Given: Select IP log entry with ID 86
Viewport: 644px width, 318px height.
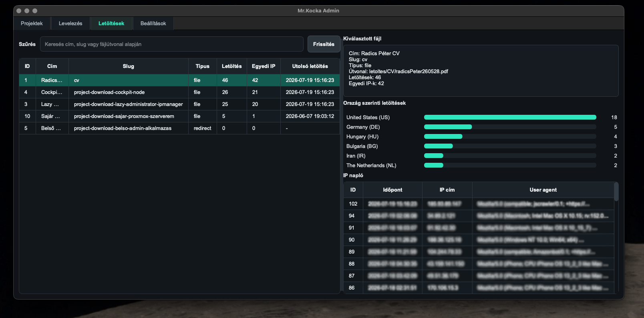Looking at the screenshot, I should coord(479,288).
